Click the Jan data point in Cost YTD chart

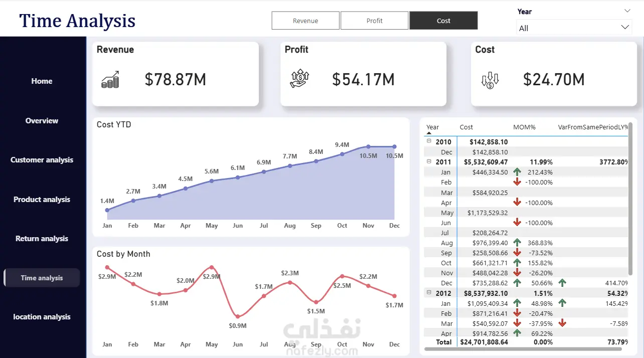(107, 210)
